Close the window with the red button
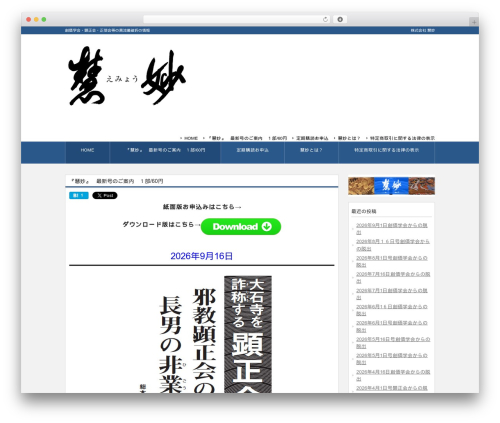 (29, 20)
